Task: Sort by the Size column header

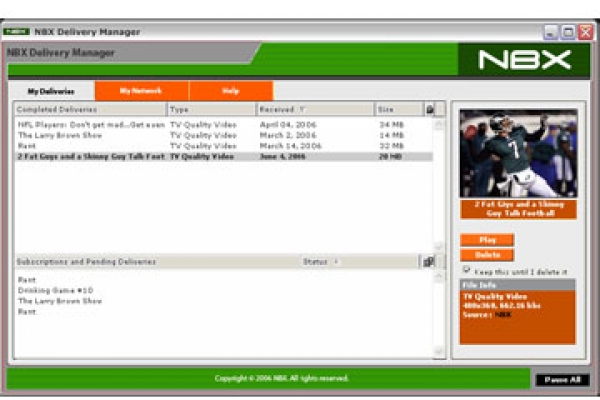Action: [399, 109]
